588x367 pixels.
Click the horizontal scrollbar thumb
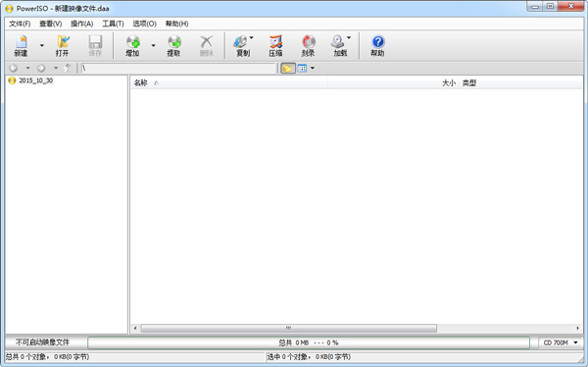click(x=288, y=328)
